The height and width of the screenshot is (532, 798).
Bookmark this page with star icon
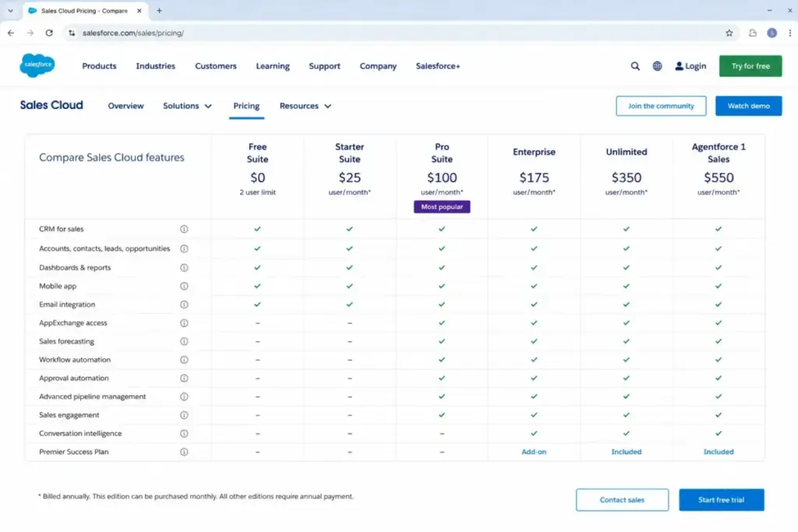pos(729,33)
